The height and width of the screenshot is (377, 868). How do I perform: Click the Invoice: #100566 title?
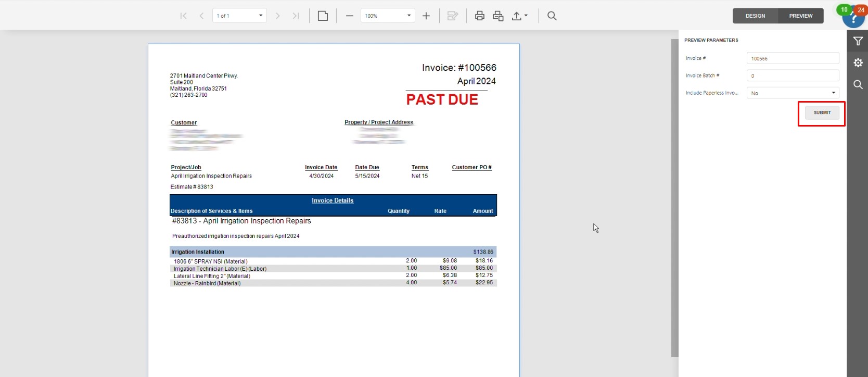click(x=459, y=68)
